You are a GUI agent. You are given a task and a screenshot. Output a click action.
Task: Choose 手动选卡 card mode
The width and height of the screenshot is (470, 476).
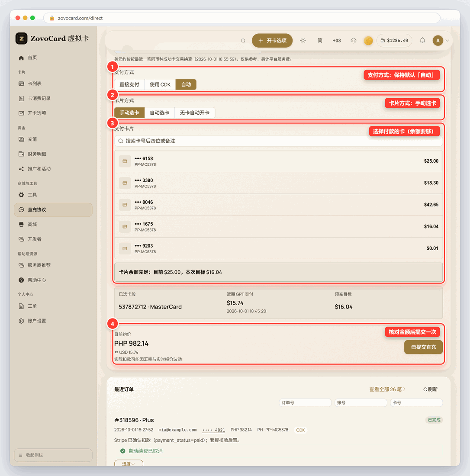pos(129,113)
